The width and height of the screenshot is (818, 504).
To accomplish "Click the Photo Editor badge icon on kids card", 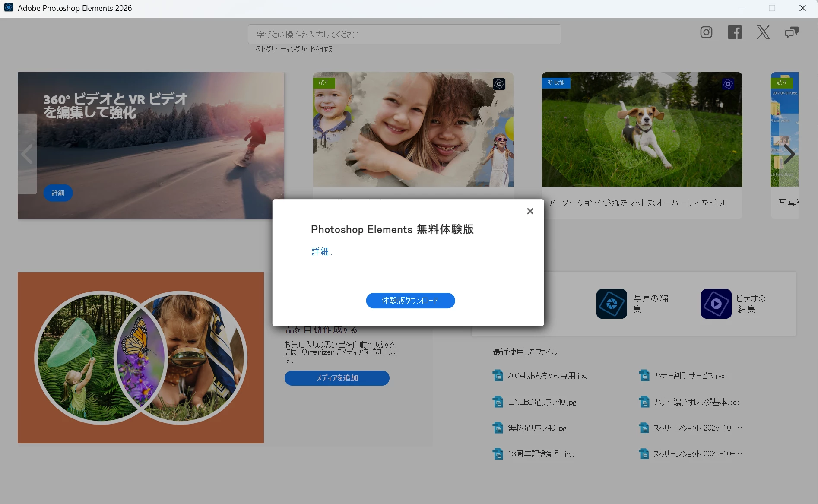I will click(499, 84).
